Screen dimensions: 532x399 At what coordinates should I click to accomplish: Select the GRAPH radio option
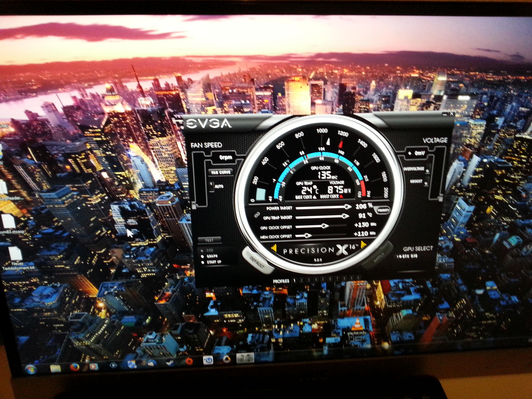point(203,256)
